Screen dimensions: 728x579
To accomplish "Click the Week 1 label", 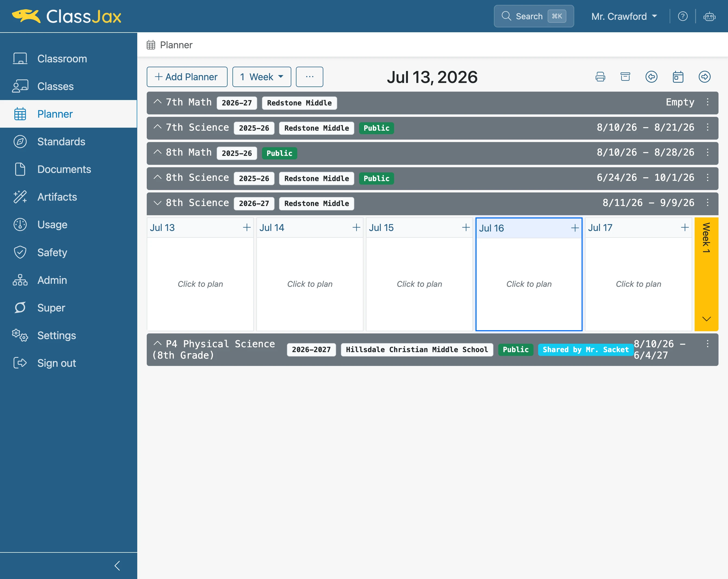I will pos(706,238).
